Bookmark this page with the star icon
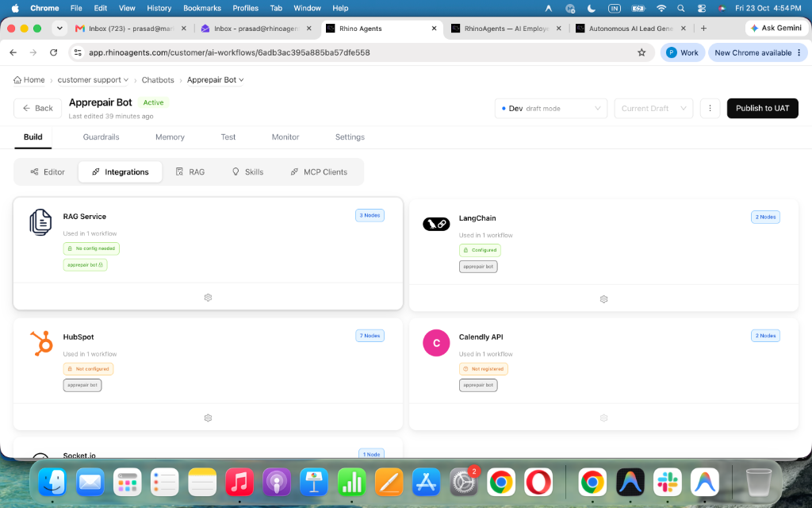The width and height of the screenshot is (812, 508). click(x=642, y=52)
